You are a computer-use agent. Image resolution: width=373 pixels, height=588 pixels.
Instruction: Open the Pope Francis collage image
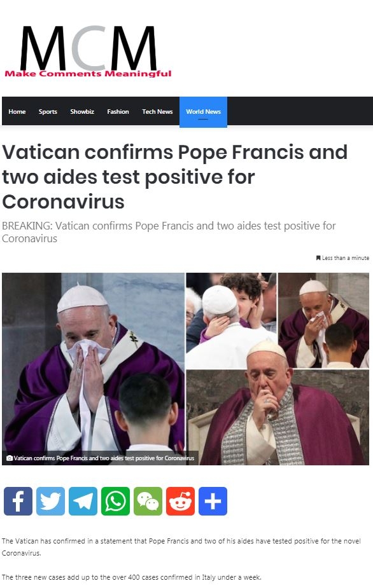pos(186,369)
